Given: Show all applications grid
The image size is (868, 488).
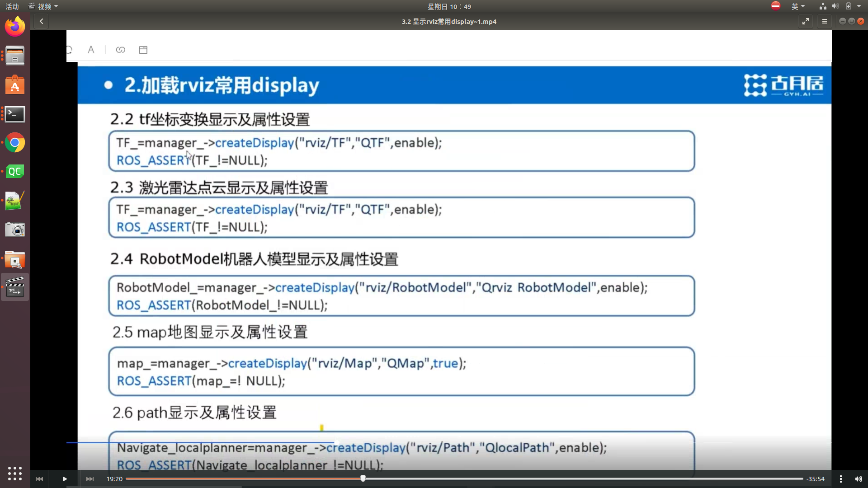Looking at the screenshot, I should [15, 473].
